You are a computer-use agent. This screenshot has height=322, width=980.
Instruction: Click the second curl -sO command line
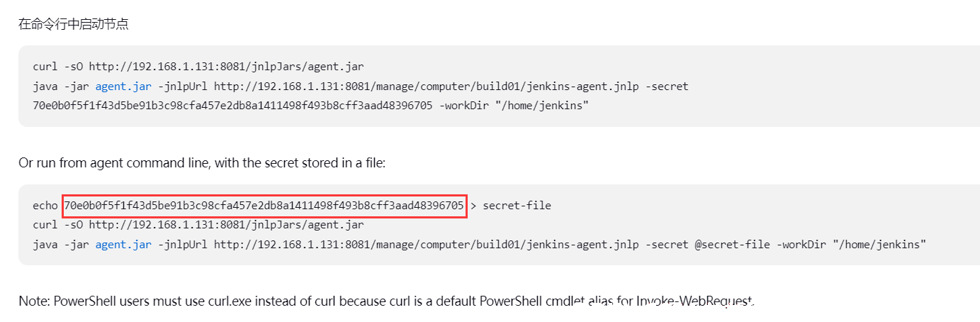(198, 225)
